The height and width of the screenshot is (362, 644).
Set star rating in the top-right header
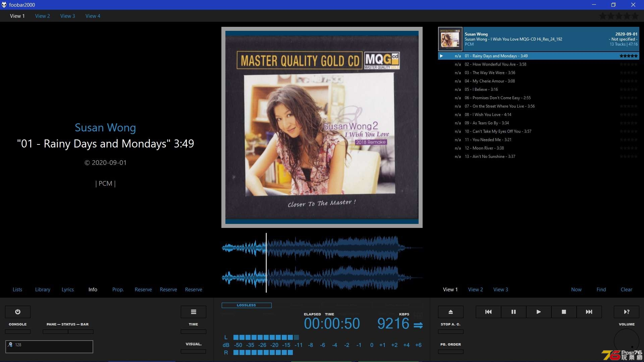(619, 16)
